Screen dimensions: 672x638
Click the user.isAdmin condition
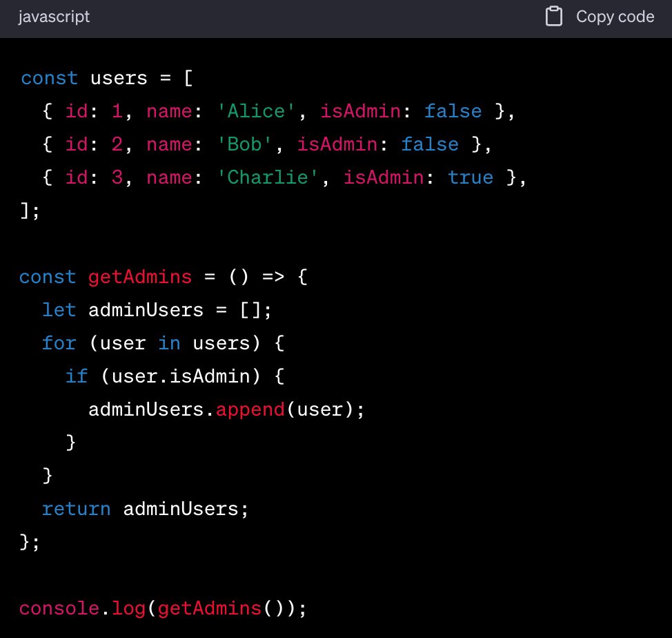(x=181, y=376)
